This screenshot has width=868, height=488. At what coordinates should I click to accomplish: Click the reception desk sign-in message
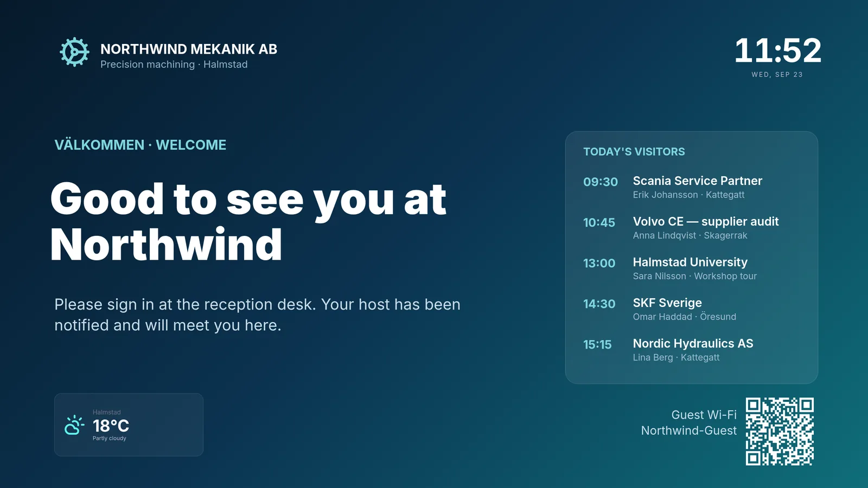click(x=257, y=314)
